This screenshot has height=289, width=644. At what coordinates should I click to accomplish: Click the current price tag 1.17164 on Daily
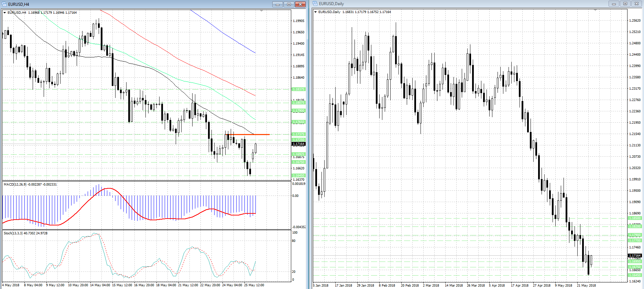(635, 256)
